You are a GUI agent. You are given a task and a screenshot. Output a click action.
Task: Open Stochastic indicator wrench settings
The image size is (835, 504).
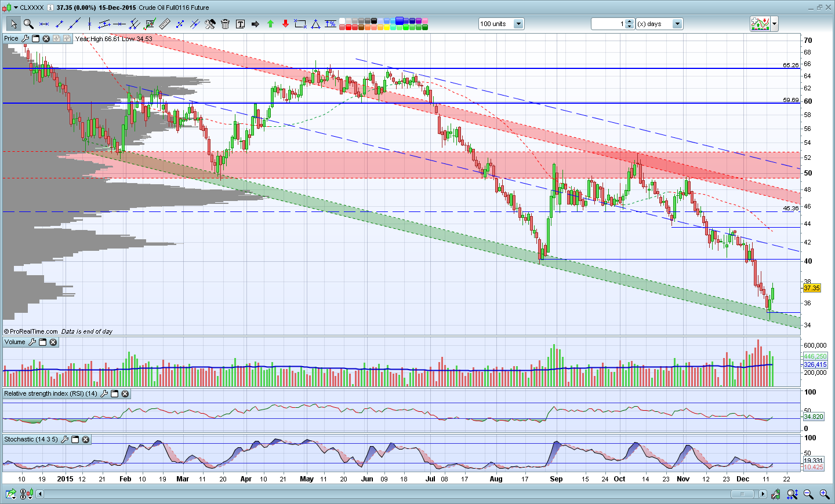(x=64, y=439)
